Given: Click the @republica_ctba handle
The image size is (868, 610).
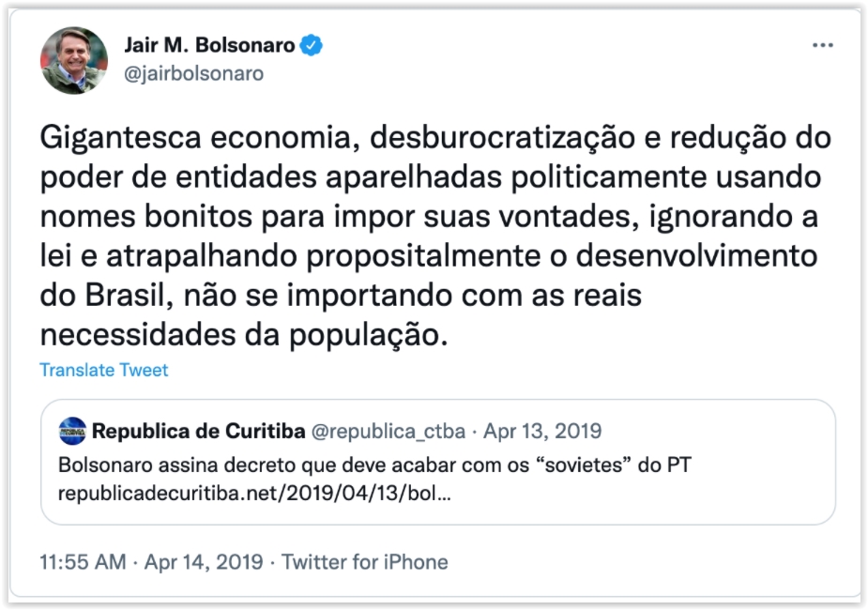Looking at the screenshot, I should (388, 432).
